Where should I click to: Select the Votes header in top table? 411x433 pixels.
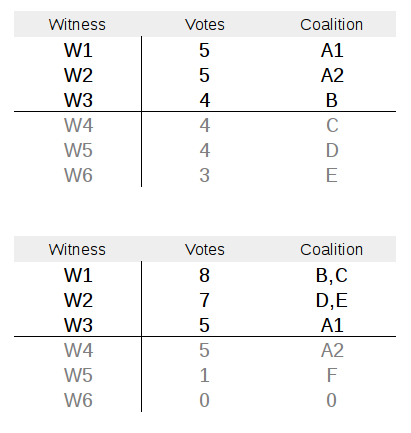tap(205, 25)
